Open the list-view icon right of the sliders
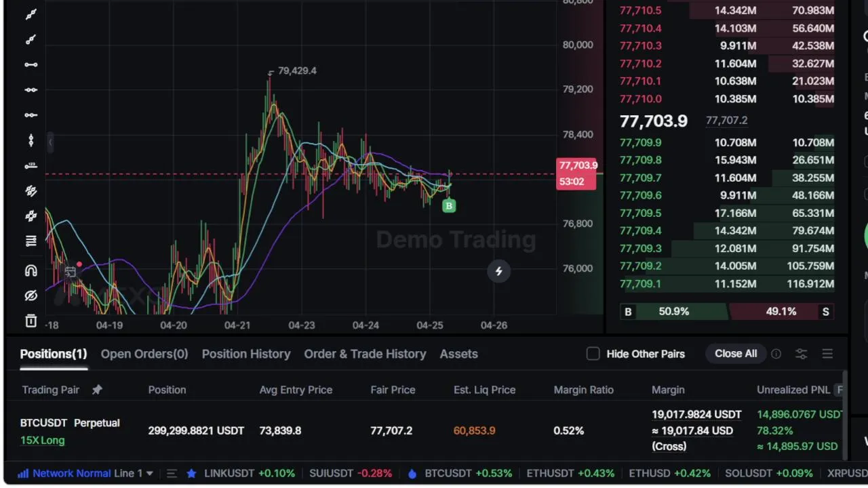 827,354
